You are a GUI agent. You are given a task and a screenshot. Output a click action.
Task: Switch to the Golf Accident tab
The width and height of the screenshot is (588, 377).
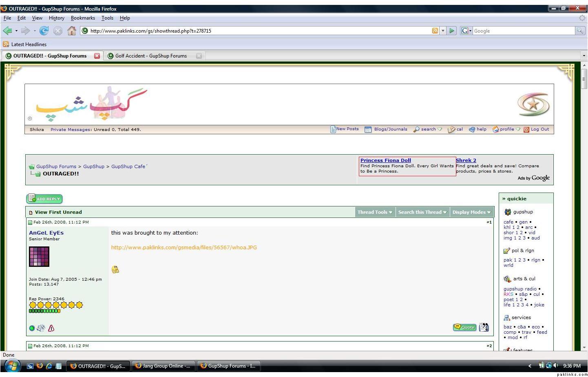pos(151,56)
